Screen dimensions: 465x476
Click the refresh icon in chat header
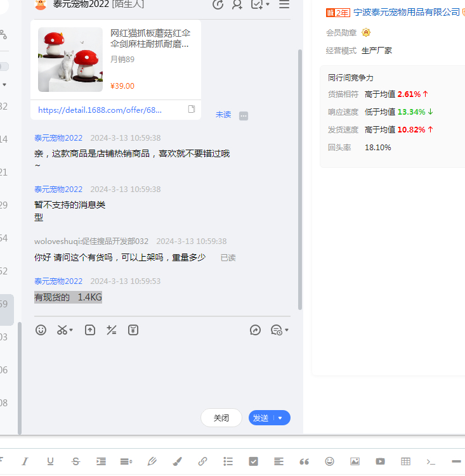(218, 4)
